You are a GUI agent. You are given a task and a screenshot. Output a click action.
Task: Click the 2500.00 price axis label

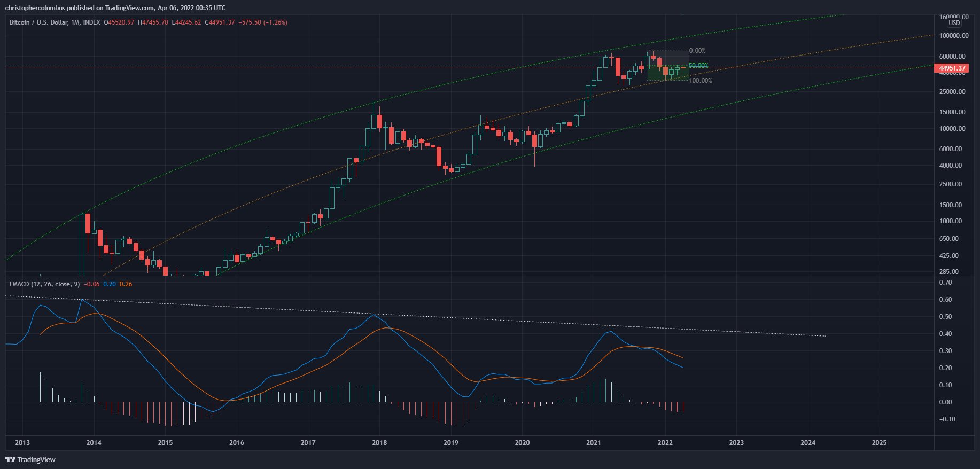tap(951, 184)
